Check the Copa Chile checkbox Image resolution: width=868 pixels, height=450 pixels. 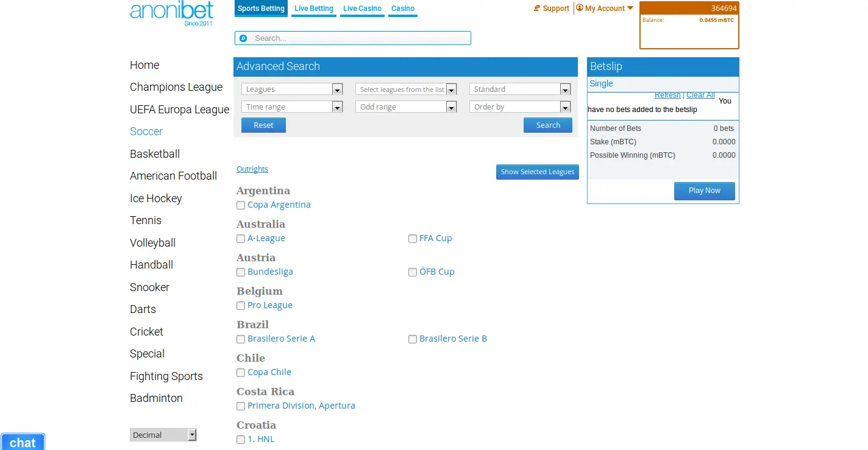click(x=241, y=373)
